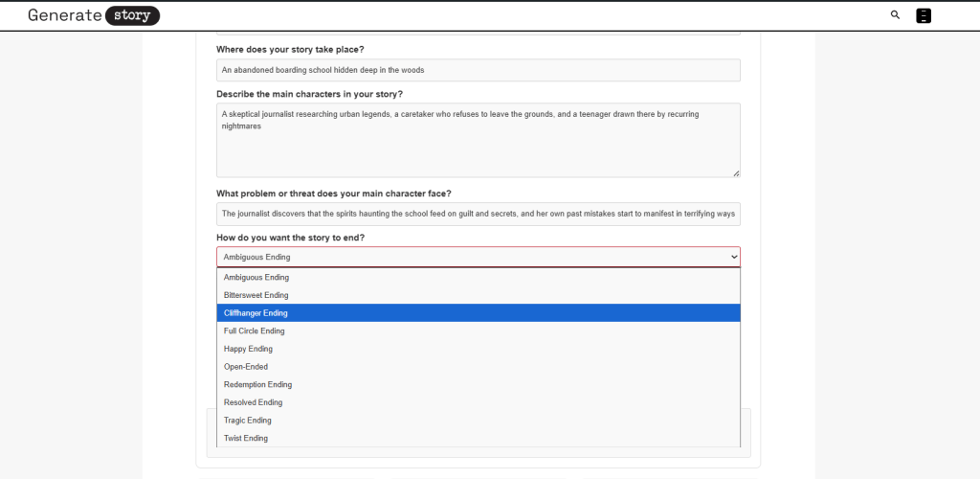Screen dimensions: 980x479
Task: Choose the Bittersweet Ending option
Action: [x=256, y=295]
